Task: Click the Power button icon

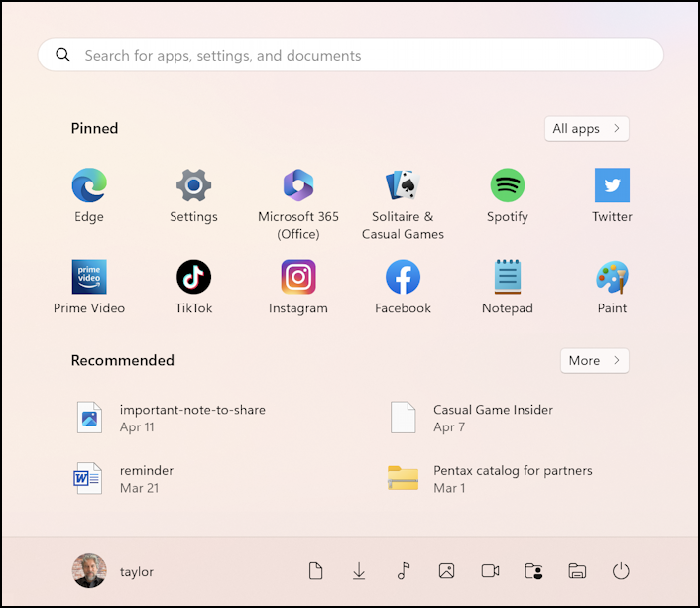Action: [x=621, y=571]
